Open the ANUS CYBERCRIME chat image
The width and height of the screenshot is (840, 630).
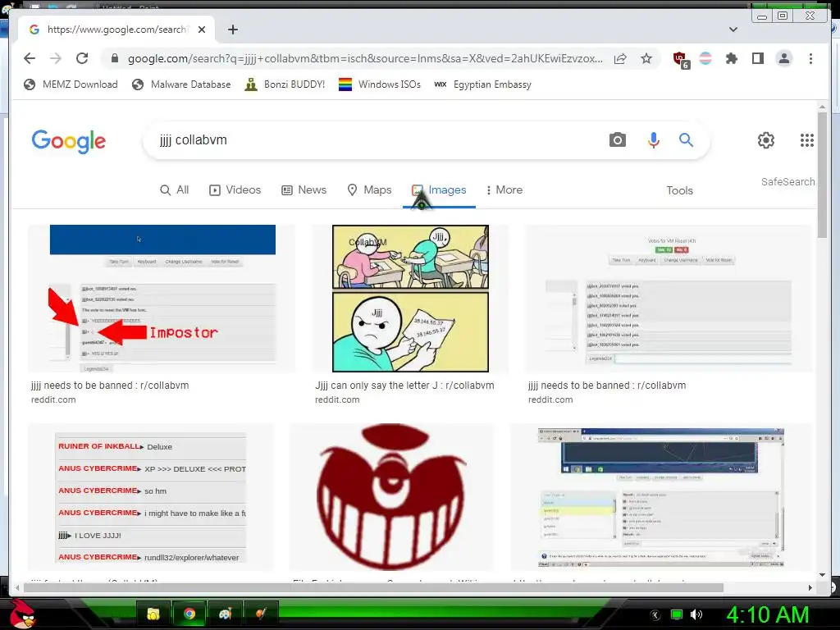tap(151, 497)
